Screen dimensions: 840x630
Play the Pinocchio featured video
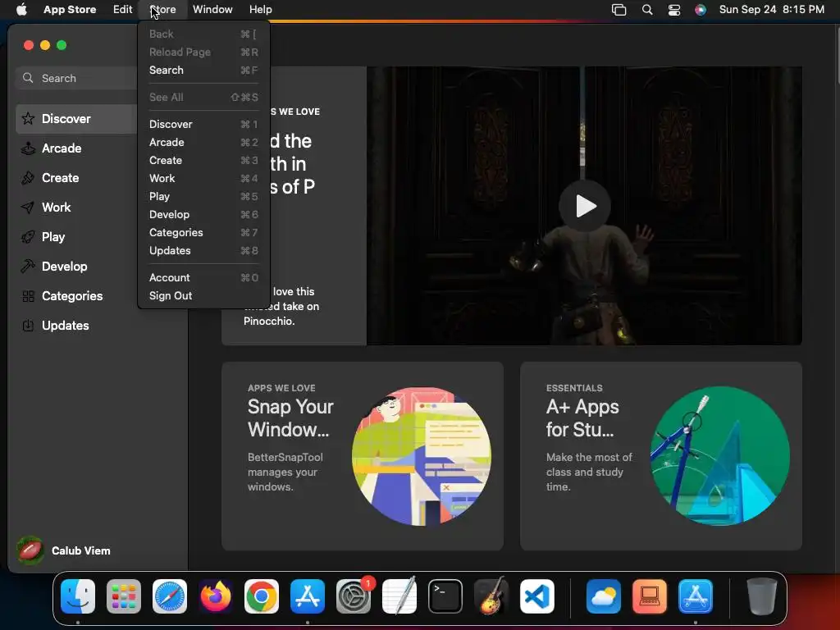pyautogui.click(x=584, y=206)
